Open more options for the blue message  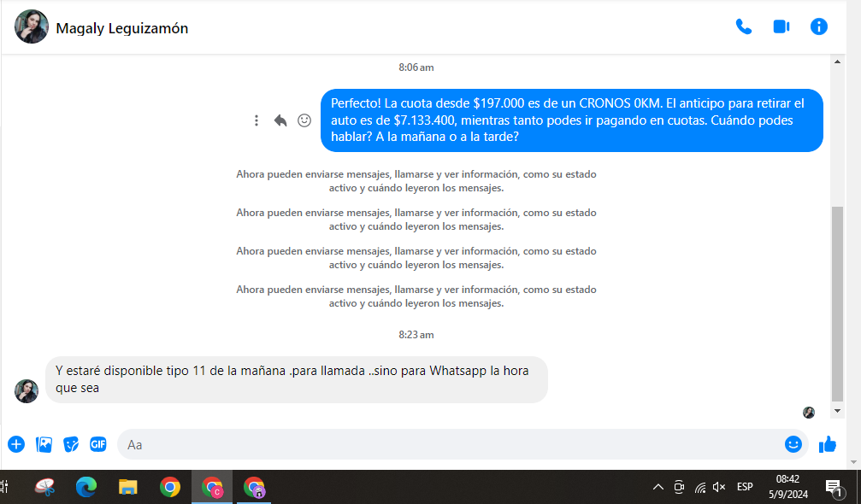click(257, 120)
